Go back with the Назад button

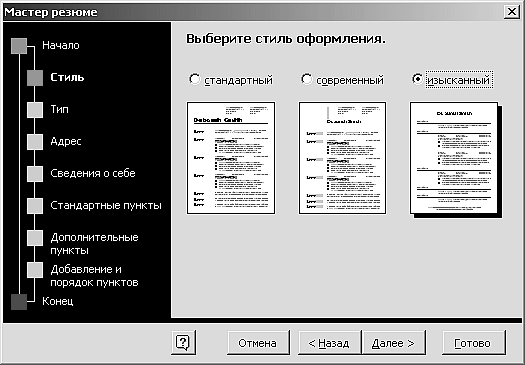(x=329, y=343)
